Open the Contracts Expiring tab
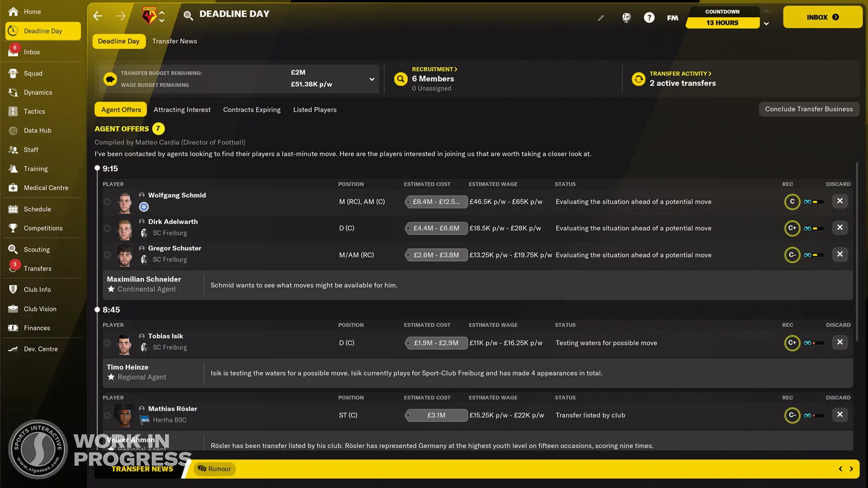Viewport: 868px width, 488px height. point(251,110)
